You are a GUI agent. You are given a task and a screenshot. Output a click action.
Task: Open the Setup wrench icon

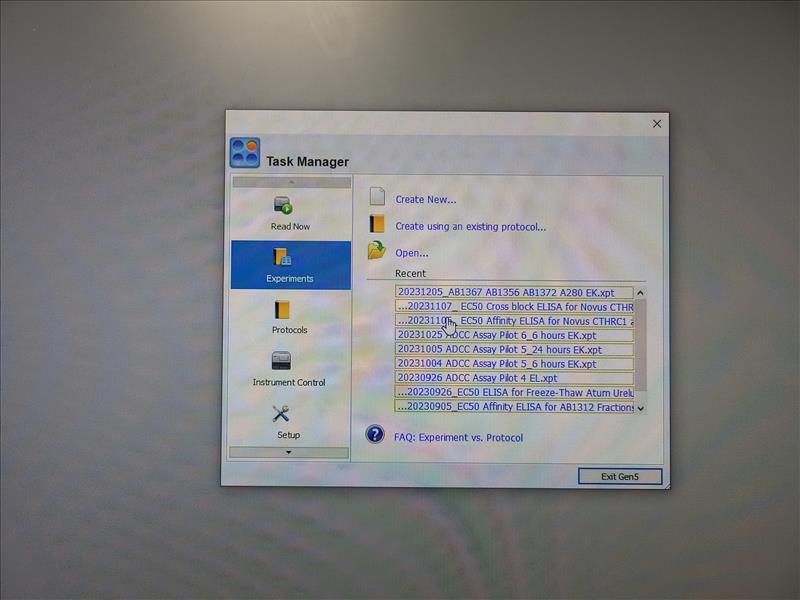click(x=282, y=413)
